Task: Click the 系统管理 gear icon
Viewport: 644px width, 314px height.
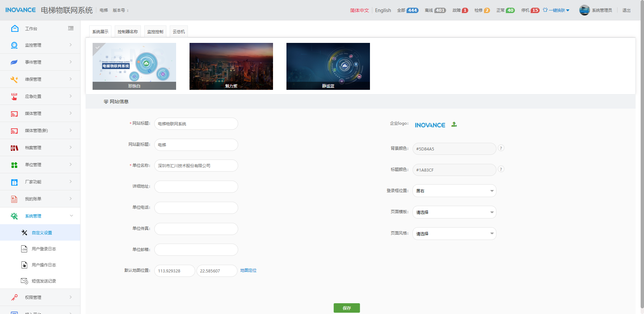Action: [14, 216]
